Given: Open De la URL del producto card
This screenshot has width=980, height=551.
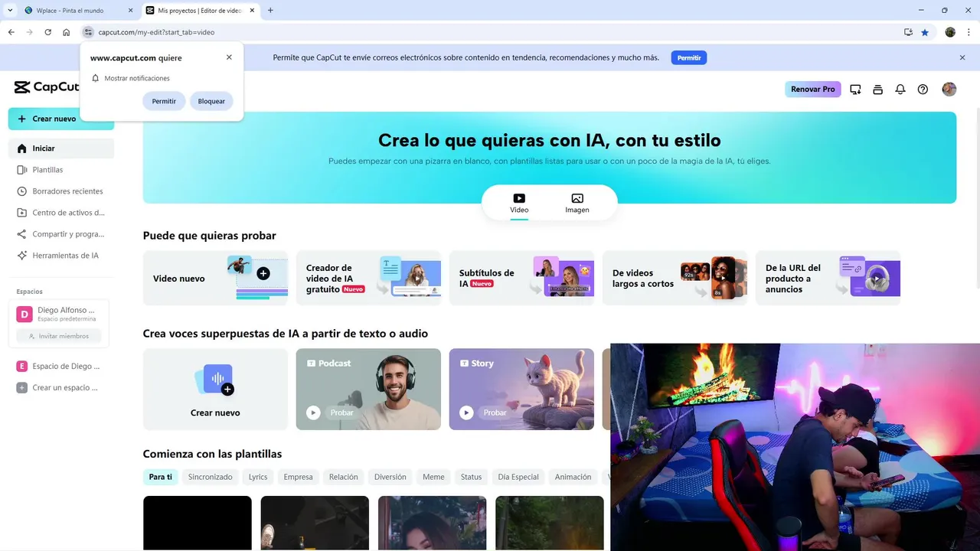Looking at the screenshot, I should (x=828, y=278).
